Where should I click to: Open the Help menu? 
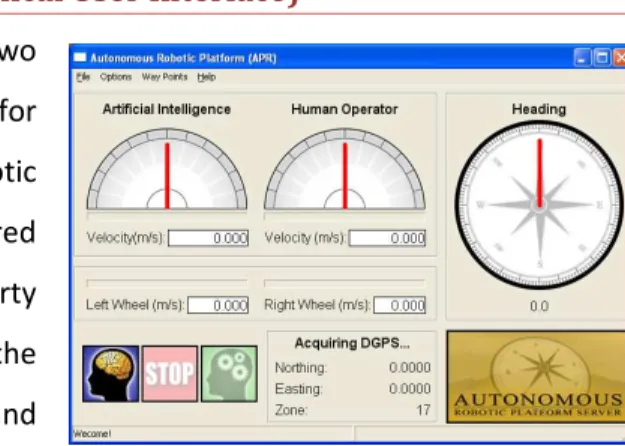click(x=206, y=77)
